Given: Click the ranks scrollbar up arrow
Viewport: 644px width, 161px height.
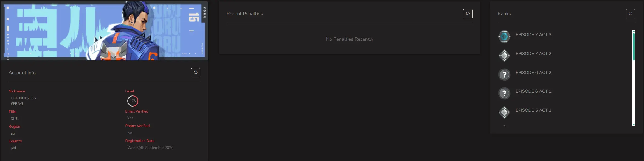Looking at the screenshot, I should click(x=634, y=31).
